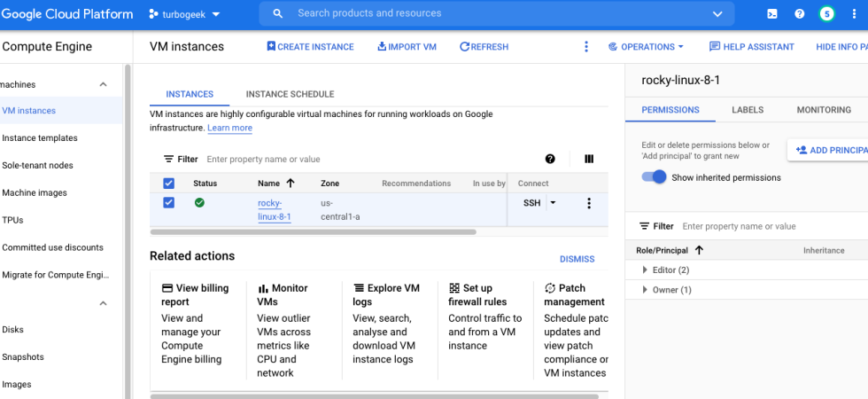
Task: Click CREATE INSTANCE button
Action: click(x=310, y=47)
